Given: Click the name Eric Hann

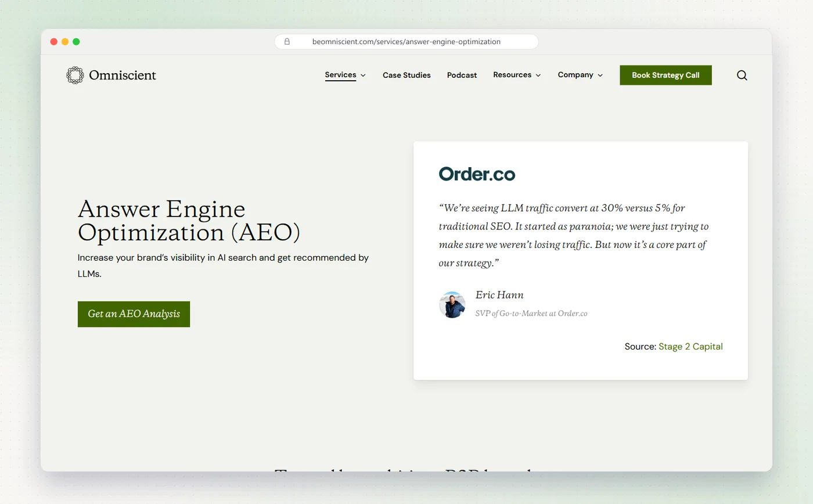Looking at the screenshot, I should (x=499, y=295).
